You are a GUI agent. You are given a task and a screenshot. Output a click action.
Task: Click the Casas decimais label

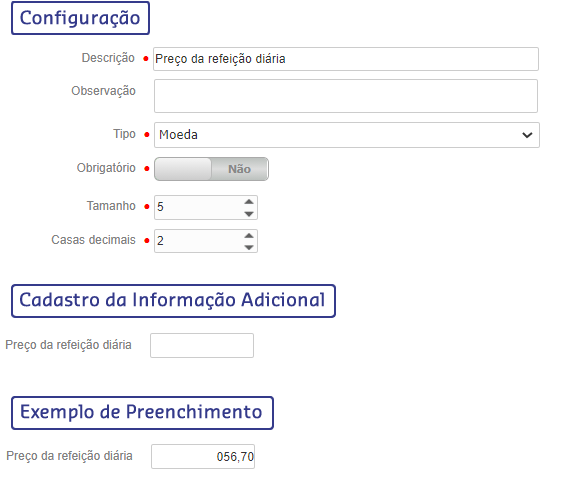[93, 240]
